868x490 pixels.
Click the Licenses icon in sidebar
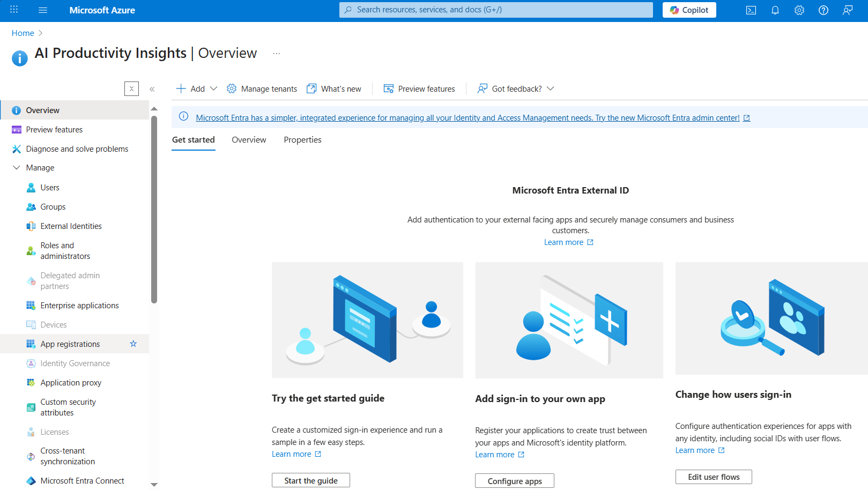(31, 432)
